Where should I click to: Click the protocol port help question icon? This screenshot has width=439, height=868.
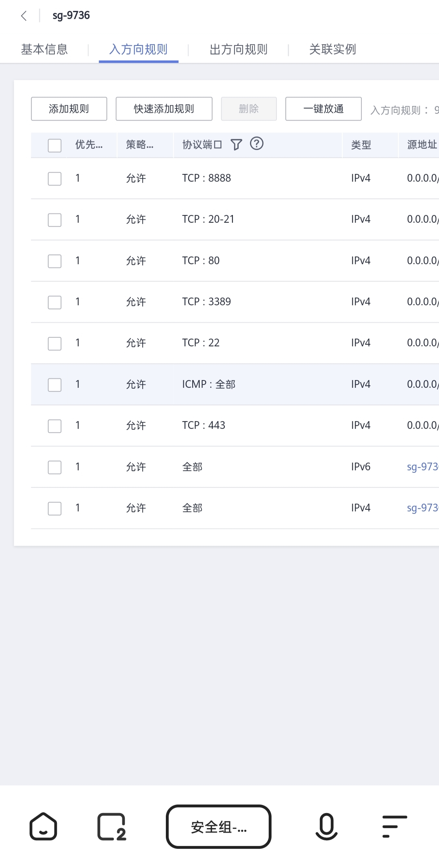256,144
